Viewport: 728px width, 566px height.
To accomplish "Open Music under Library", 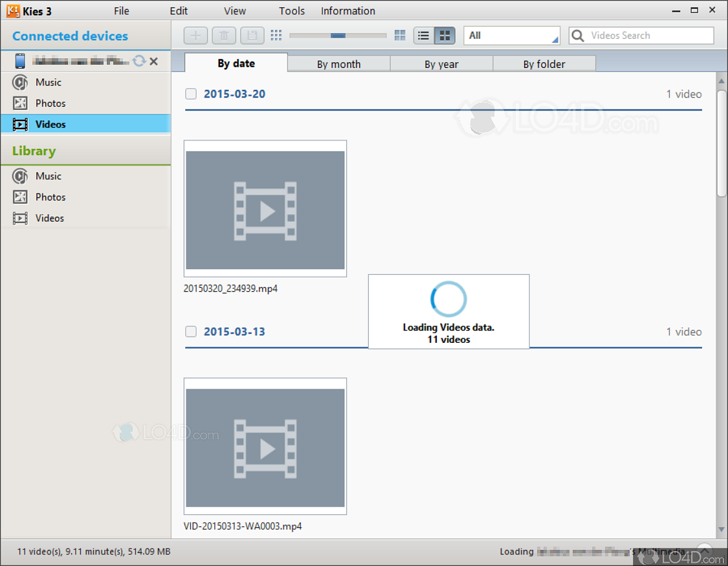I will (86, 176).
